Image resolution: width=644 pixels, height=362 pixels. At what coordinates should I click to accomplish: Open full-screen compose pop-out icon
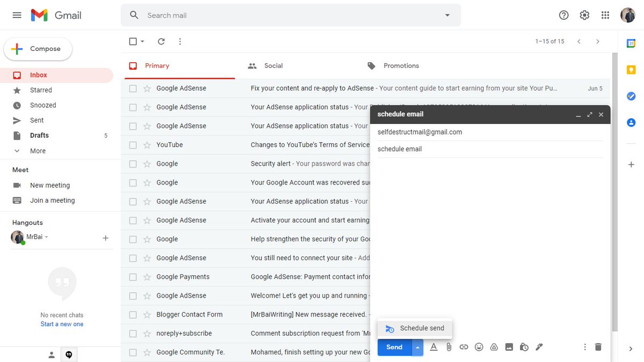coord(590,114)
